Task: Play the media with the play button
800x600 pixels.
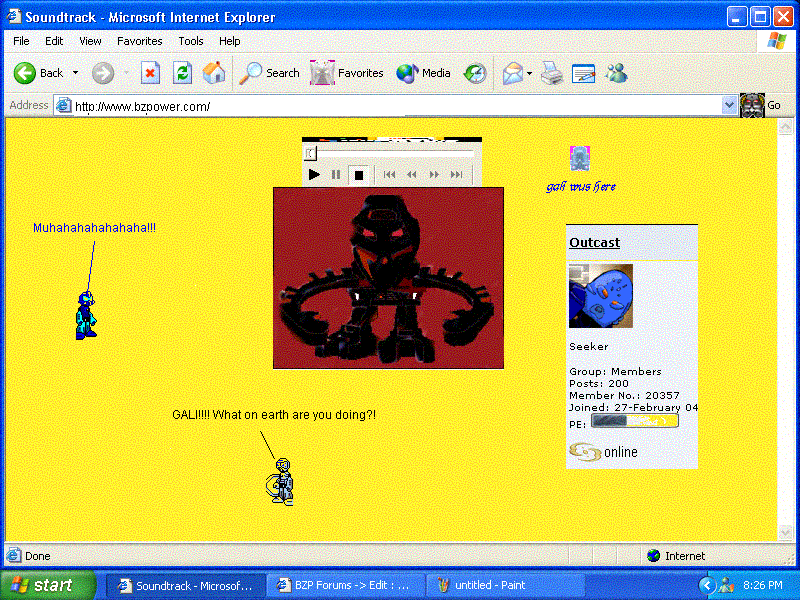Action: pyautogui.click(x=314, y=175)
